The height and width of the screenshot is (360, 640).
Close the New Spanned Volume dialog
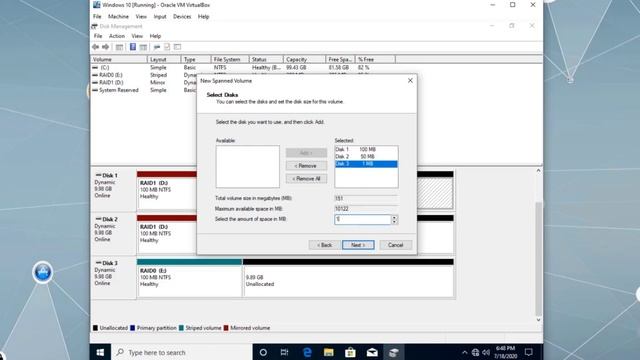(x=410, y=80)
